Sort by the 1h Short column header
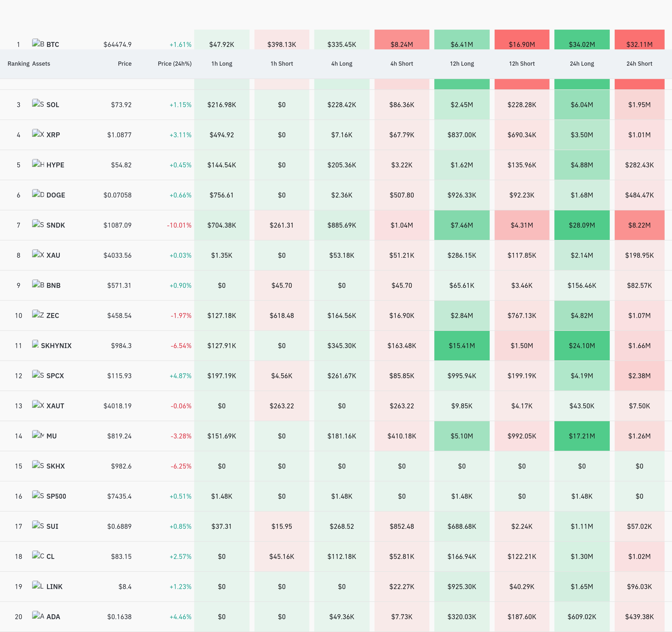This screenshot has height=632, width=672. (x=282, y=63)
